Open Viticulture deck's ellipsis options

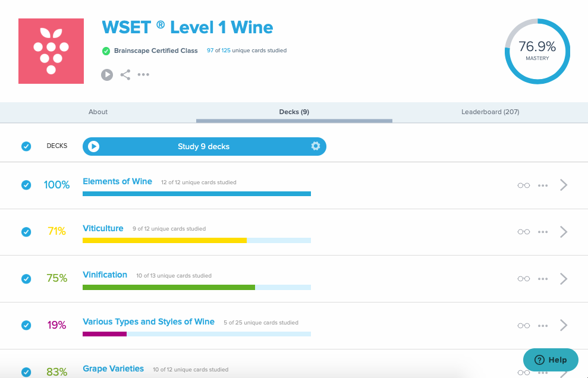click(543, 232)
